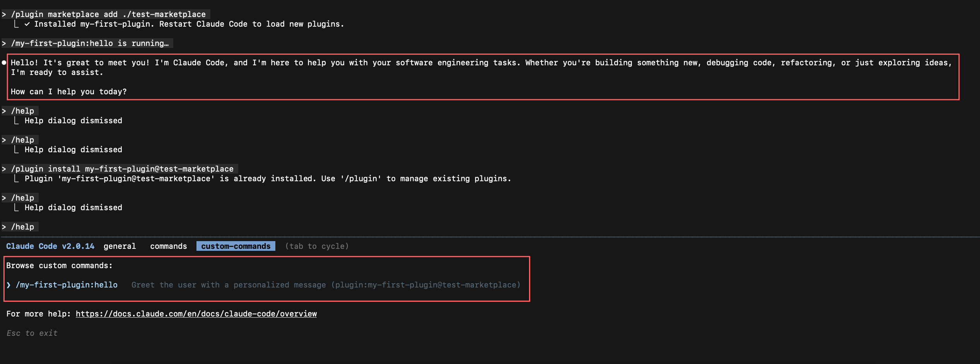Click the "/plugin marketplace add ./test-marketplace" command line
The image size is (980, 364).
(x=108, y=14)
